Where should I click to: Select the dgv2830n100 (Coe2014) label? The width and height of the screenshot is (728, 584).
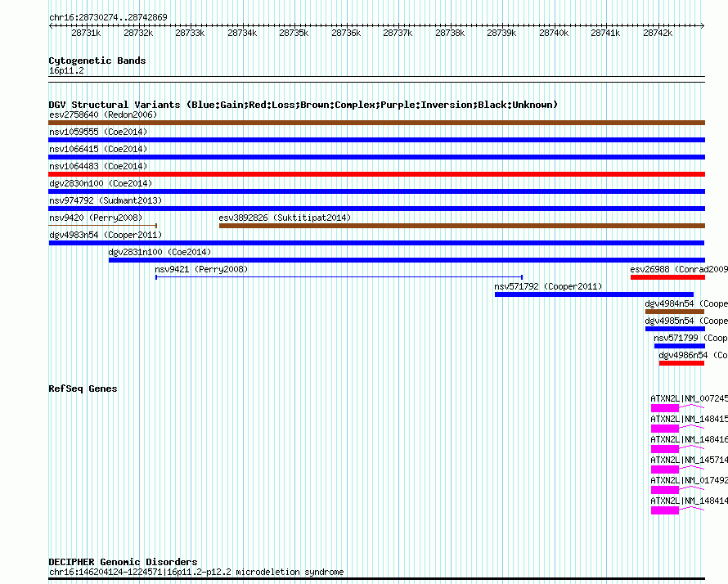tap(101, 183)
